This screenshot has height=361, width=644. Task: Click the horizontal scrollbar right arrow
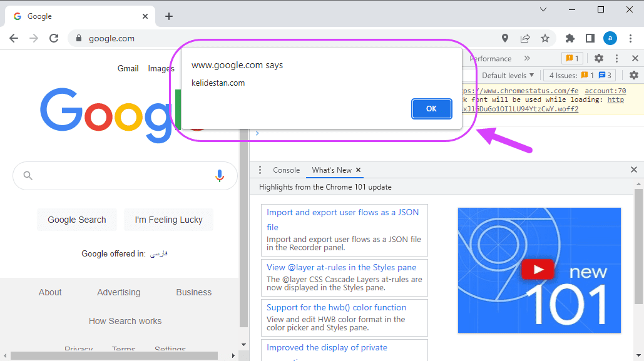[x=233, y=355]
